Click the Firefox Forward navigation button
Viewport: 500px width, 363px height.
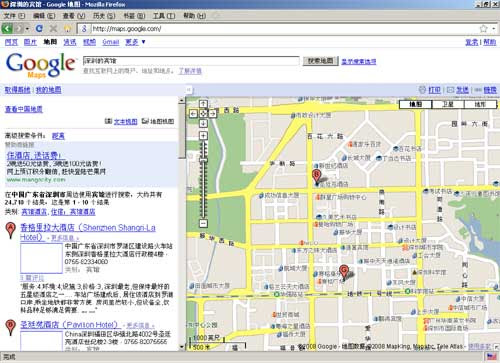pyautogui.click(x=19, y=28)
